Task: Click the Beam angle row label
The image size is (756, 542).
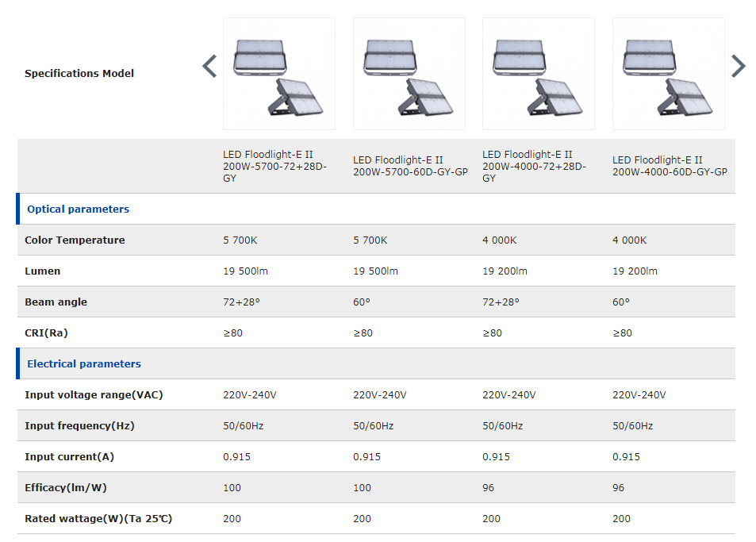Action: [56, 302]
